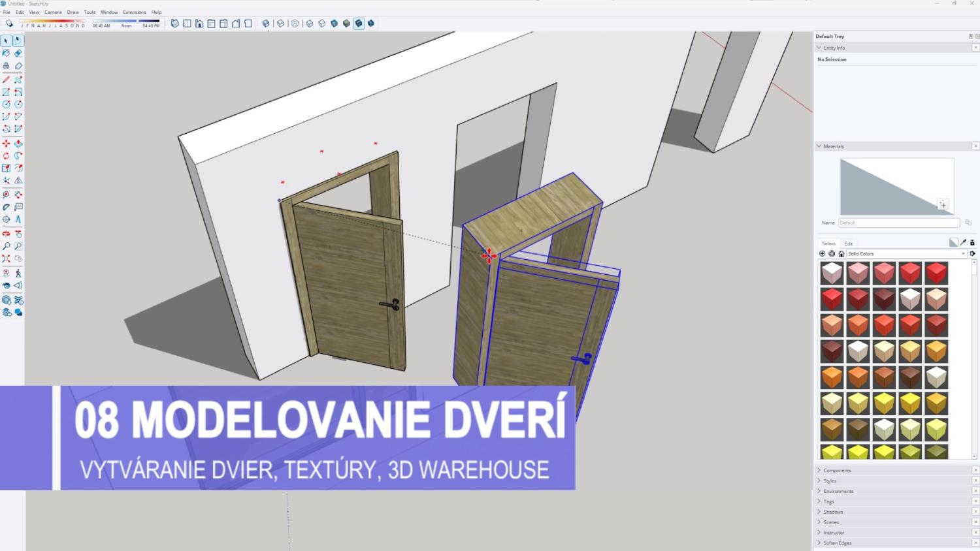Click the material Name input field
Screen dimensions: 980x551
coord(898,223)
